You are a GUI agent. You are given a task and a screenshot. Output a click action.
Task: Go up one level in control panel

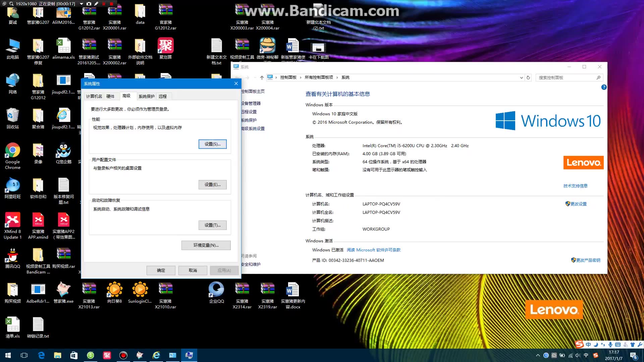tap(262, 77)
